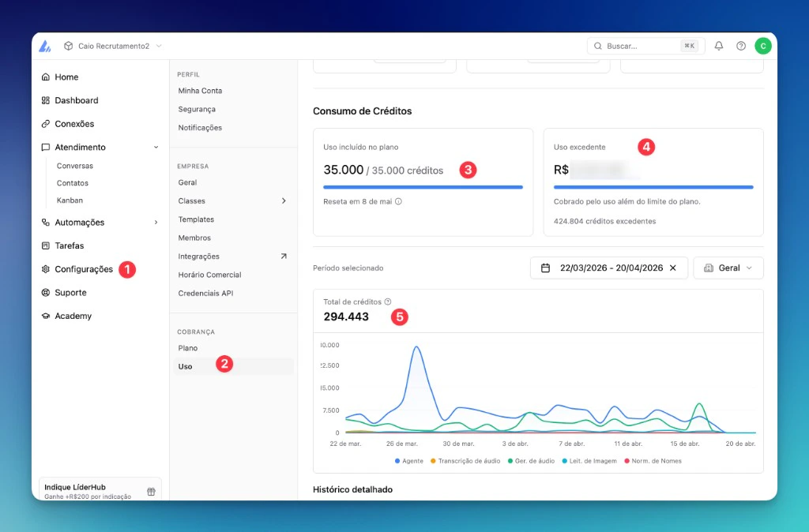Click the Configurações gear icon
This screenshot has height=532, width=809.
click(45, 269)
